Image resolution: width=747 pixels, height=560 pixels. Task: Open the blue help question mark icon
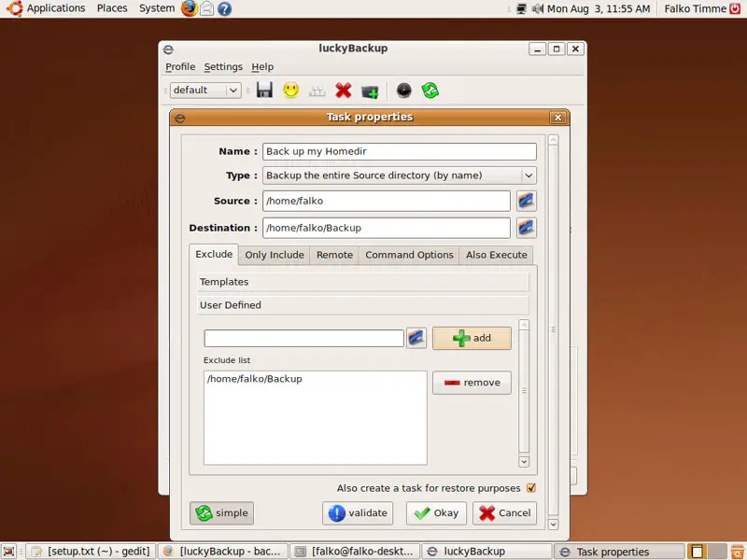[x=224, y=8]
